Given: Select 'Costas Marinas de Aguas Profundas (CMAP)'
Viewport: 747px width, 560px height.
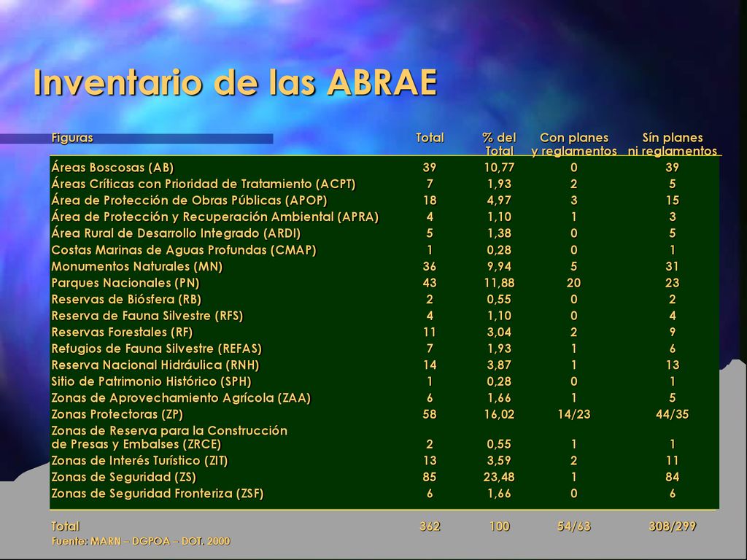Looking at the screenshot, I should [x=183, y=250].
